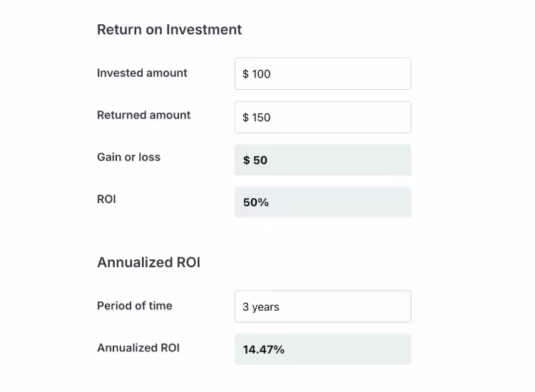535x392 pixels.
Task: Click the dollar sign in Invested amount
Action: (x=246, y=74)
